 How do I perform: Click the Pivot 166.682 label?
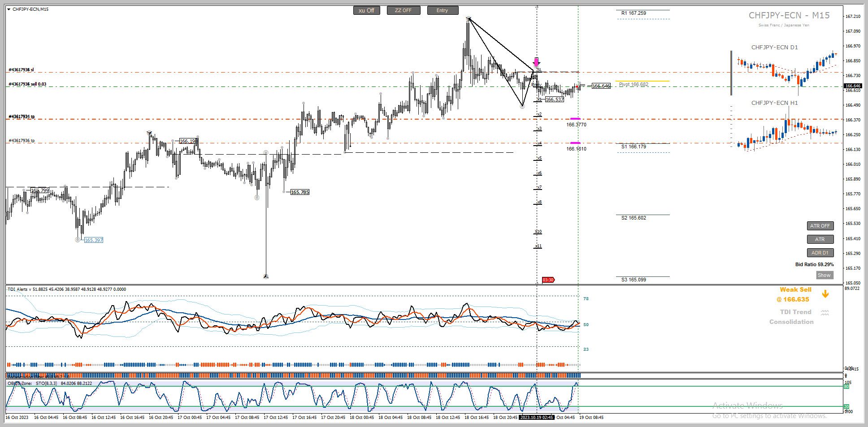pos(634,84)
